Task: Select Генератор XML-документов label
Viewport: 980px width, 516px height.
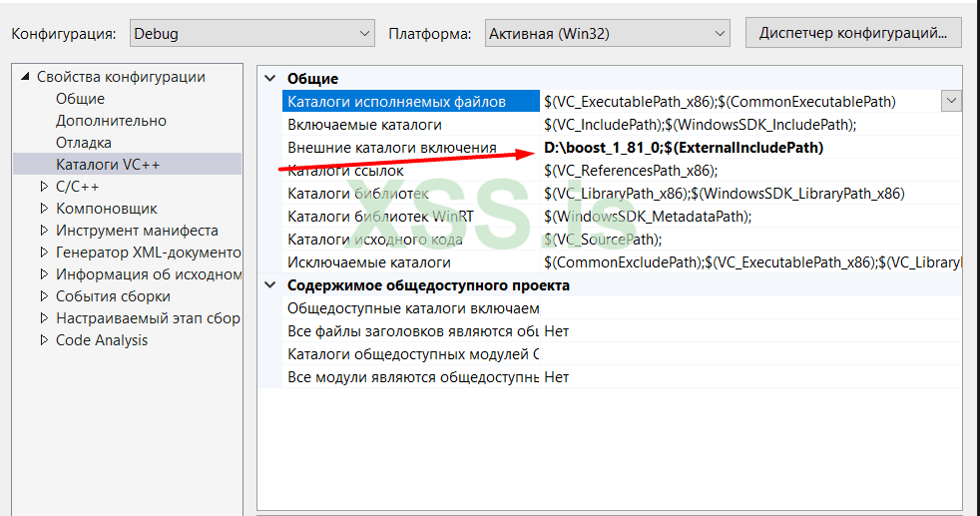Action: 148,253
